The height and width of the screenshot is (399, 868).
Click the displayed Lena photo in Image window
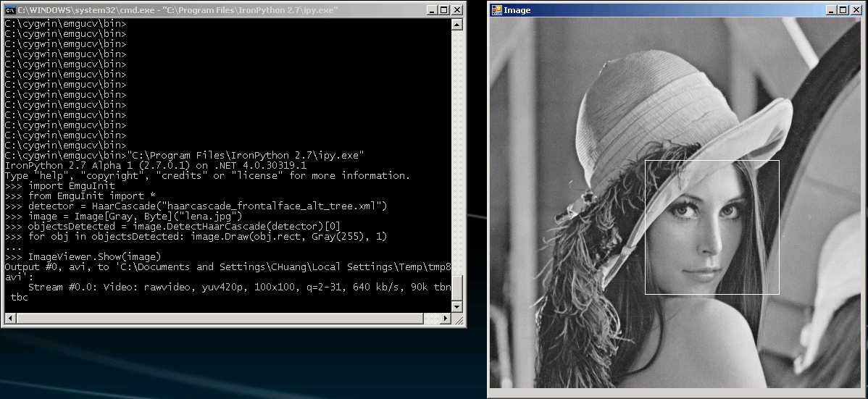pyautogui.click(x=675, y=203)
